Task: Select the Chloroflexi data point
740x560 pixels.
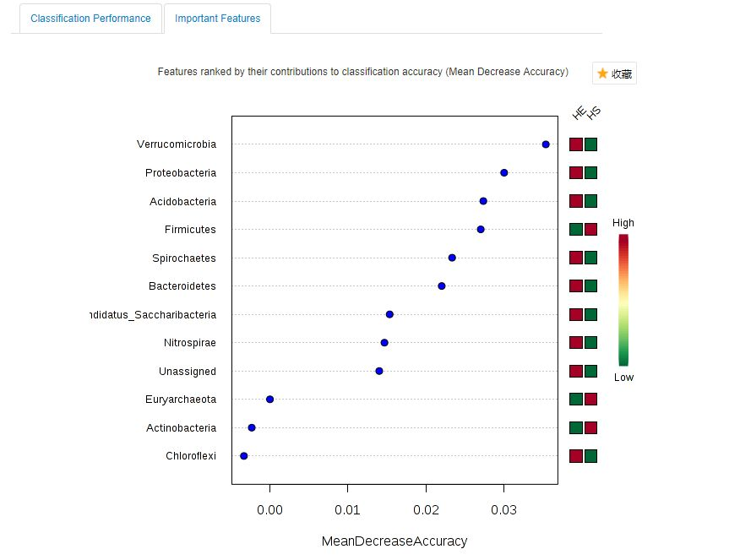Action: pyautogui.click(x=243, y=455)
